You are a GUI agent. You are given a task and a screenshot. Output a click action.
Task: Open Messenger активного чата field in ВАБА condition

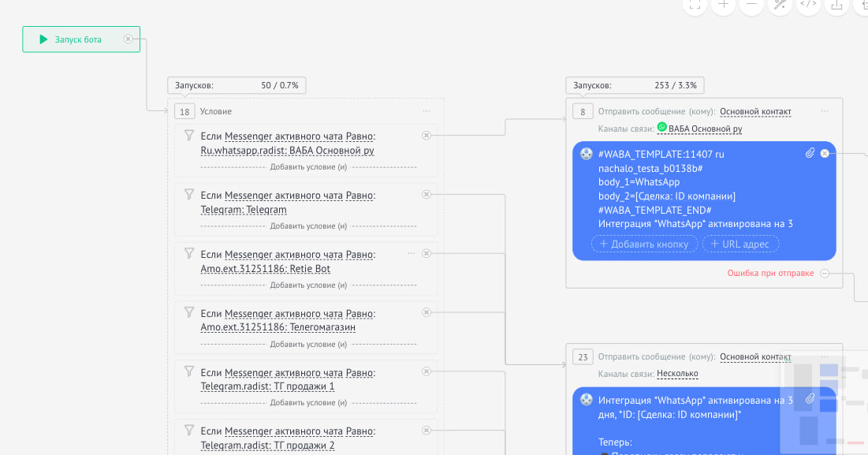click(x=284, y=136)
